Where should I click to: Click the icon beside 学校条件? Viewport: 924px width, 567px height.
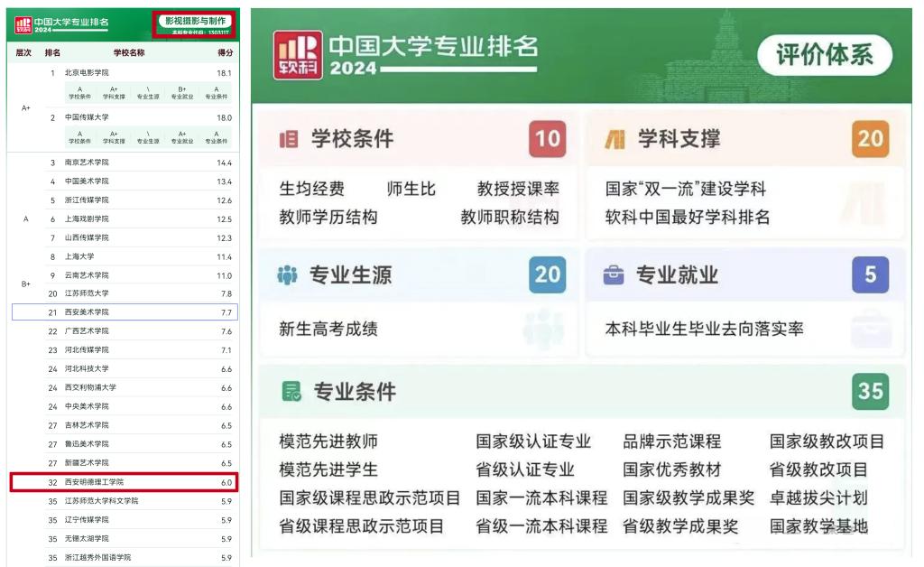coord(289,139)
